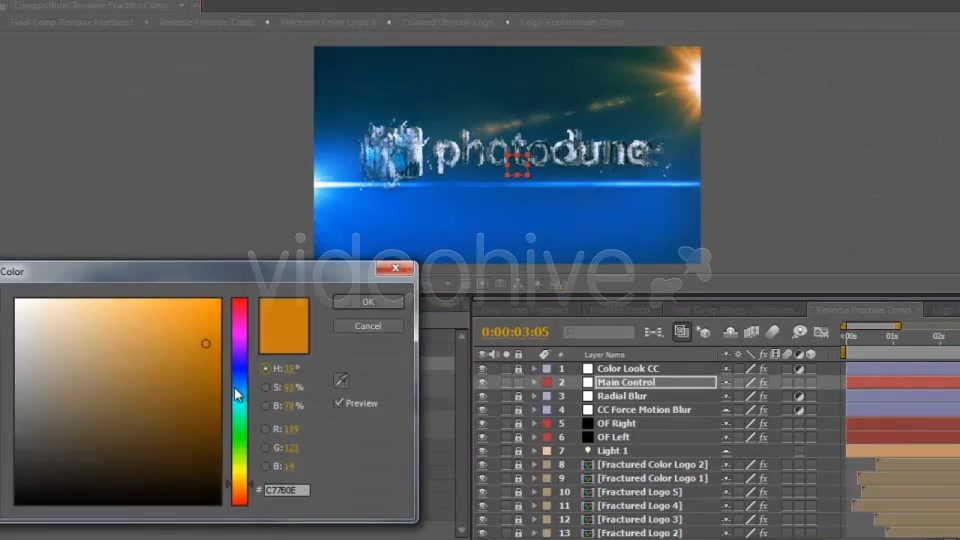Unlock the Light 1 layer
960x540 pixels.
pyautogui.click(x=519, y=451)
